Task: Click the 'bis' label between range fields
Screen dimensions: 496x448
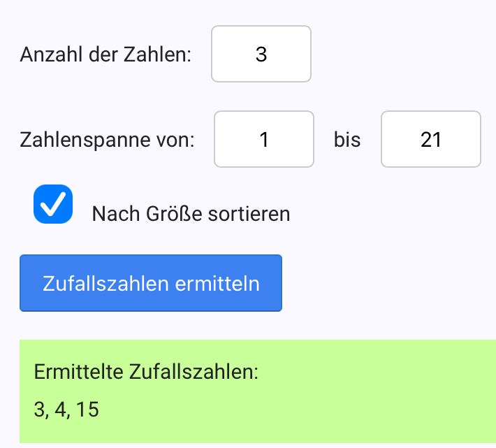Action: [x=347, y=140]
